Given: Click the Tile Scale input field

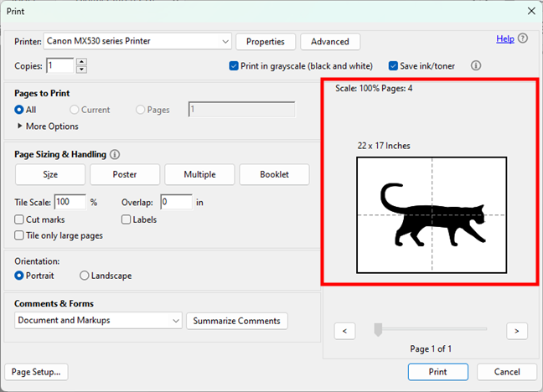Looking at the screenshot, I should [70, 202].
